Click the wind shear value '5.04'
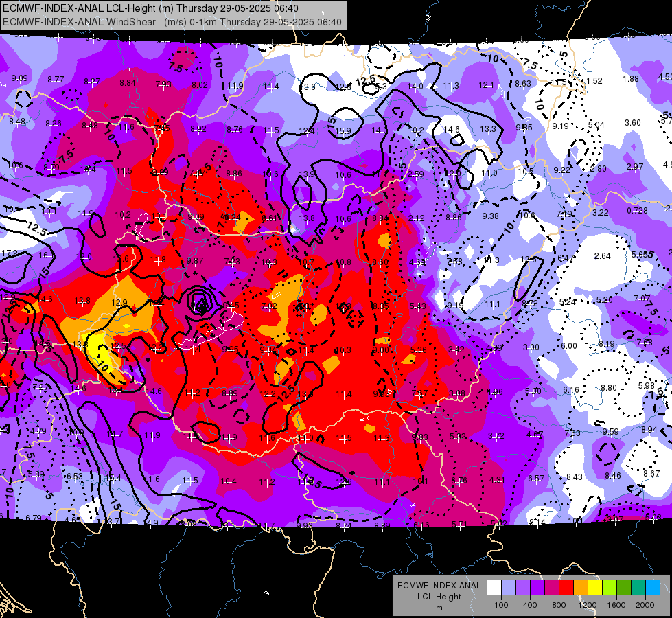672x618 pixels. (596, 125)
